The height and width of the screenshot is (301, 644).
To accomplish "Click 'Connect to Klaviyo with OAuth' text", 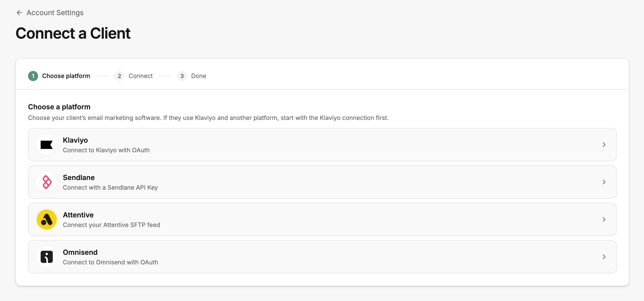I will (106, 150).
